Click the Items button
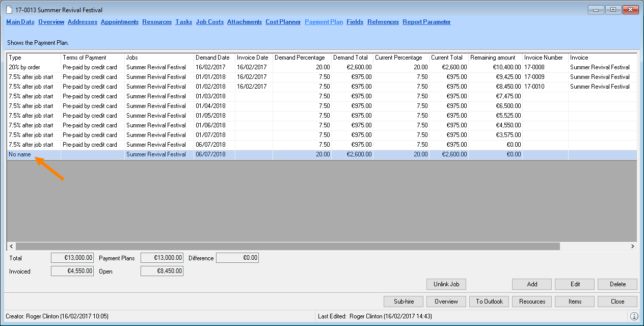Screen dimensions: 644x326 click(575, 302)
